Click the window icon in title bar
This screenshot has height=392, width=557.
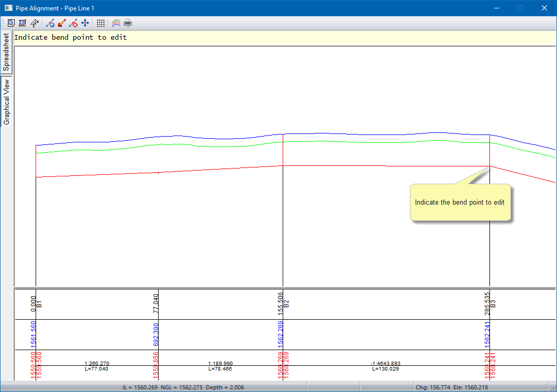click(x=8, y=8)
